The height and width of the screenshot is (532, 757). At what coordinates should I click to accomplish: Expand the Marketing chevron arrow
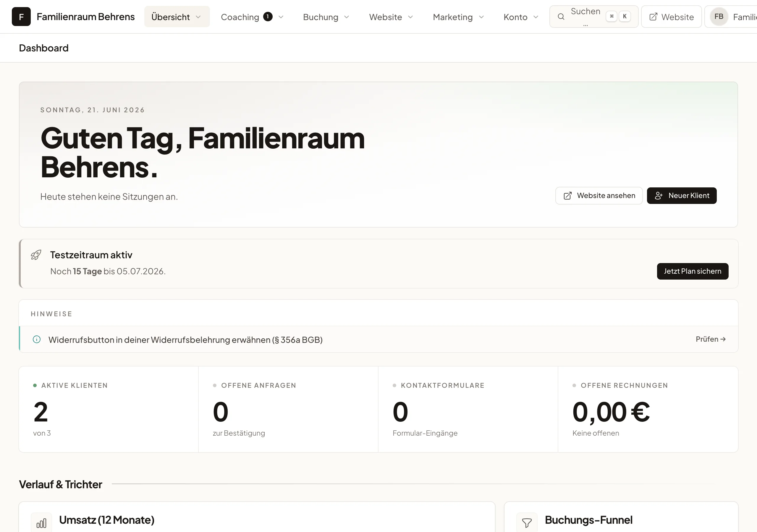(x=481, y=17)
